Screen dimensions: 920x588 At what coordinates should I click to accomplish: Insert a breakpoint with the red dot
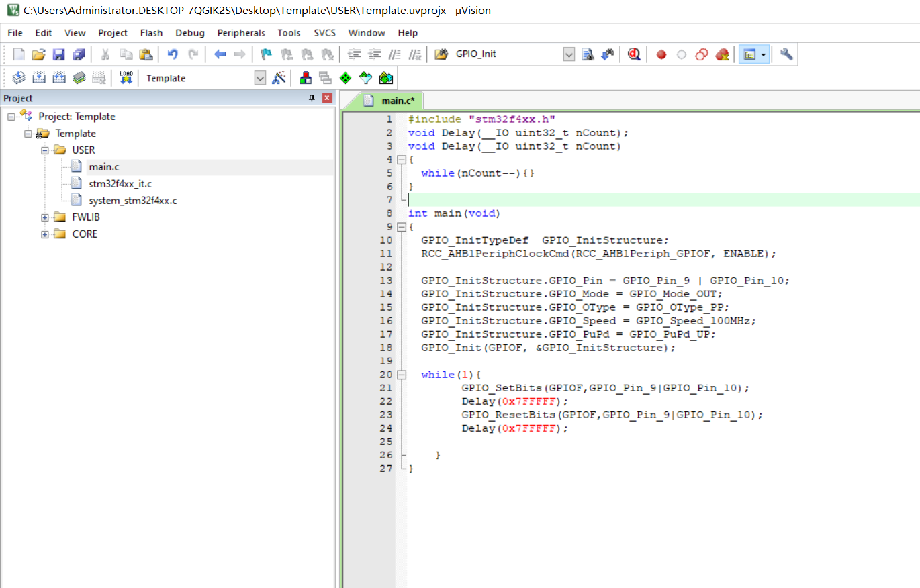tap(661, 54)
